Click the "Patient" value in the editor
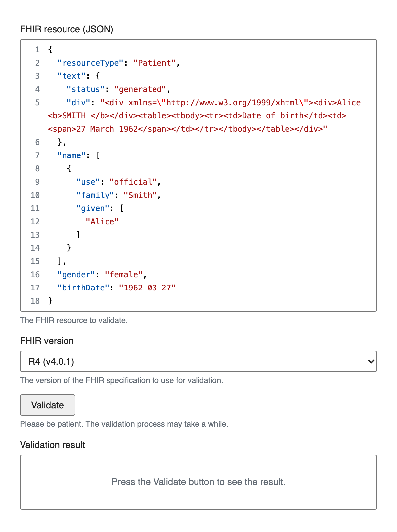Viewport: 397px width, 532px height. pos(154,63)
